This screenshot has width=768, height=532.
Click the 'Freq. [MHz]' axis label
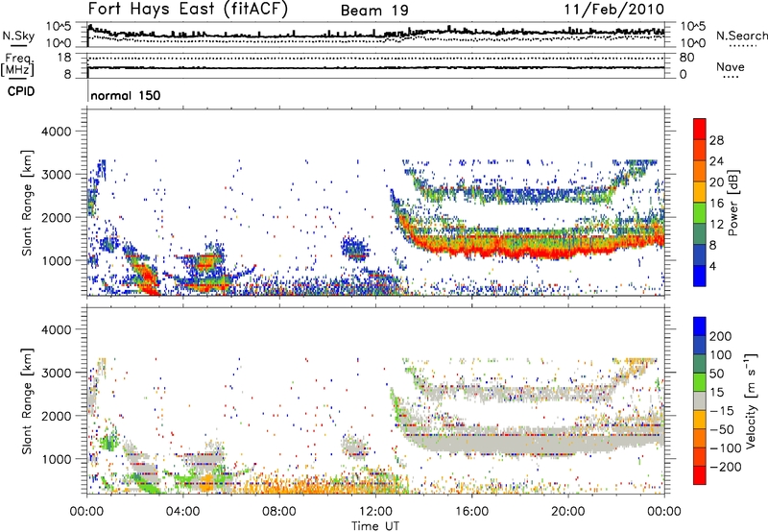pyautogui.click(x=18, y=64)
